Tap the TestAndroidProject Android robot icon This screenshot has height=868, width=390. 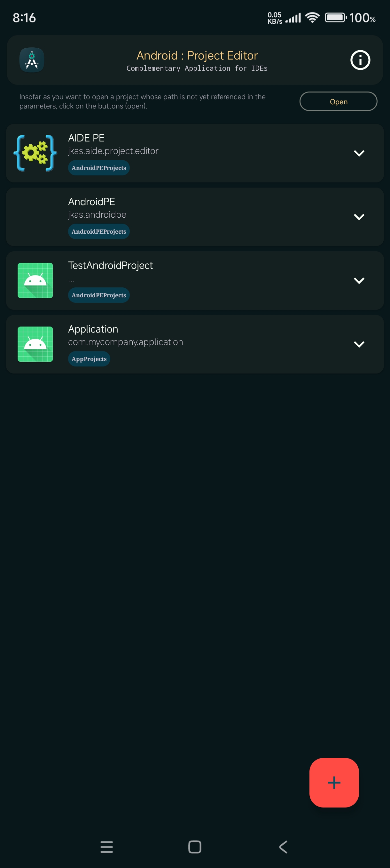click(35, 280)
